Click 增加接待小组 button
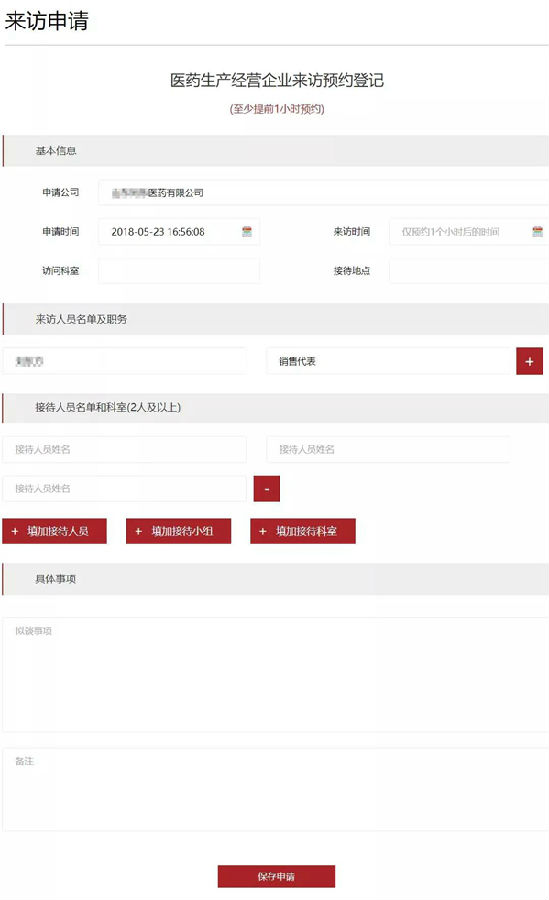Screen dimensions: 549x900 tap(179, 531)
